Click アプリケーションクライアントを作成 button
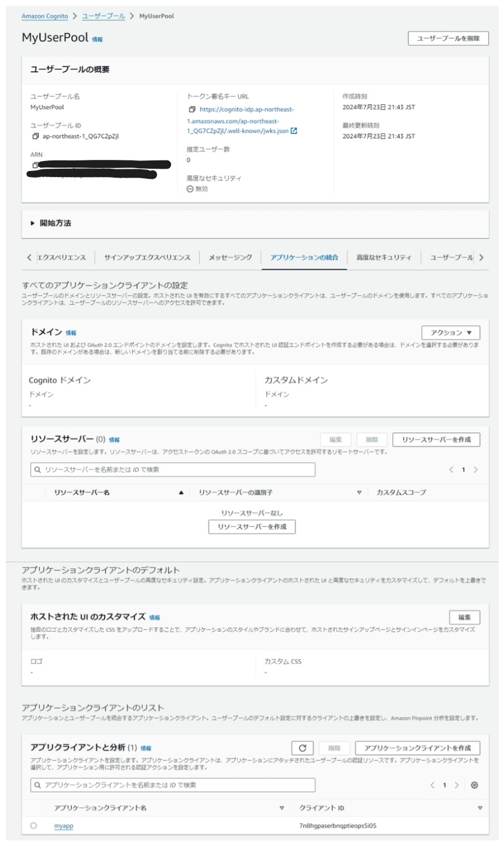 tap(417, 748)
